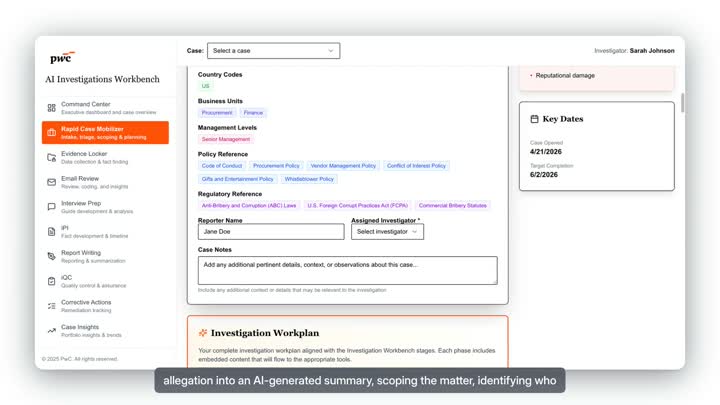
Task: Click the Key Dates calendar icon
Action: click(x=534, y=119)
